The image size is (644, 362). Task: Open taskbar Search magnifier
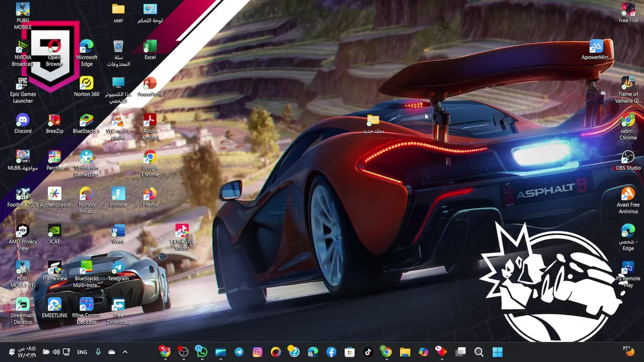click(479, 352)
